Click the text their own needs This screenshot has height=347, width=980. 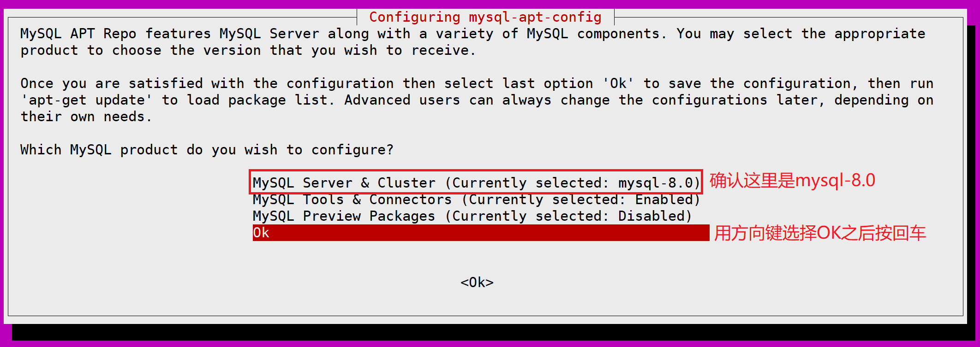pyautogui.click(x=86, y=117)
